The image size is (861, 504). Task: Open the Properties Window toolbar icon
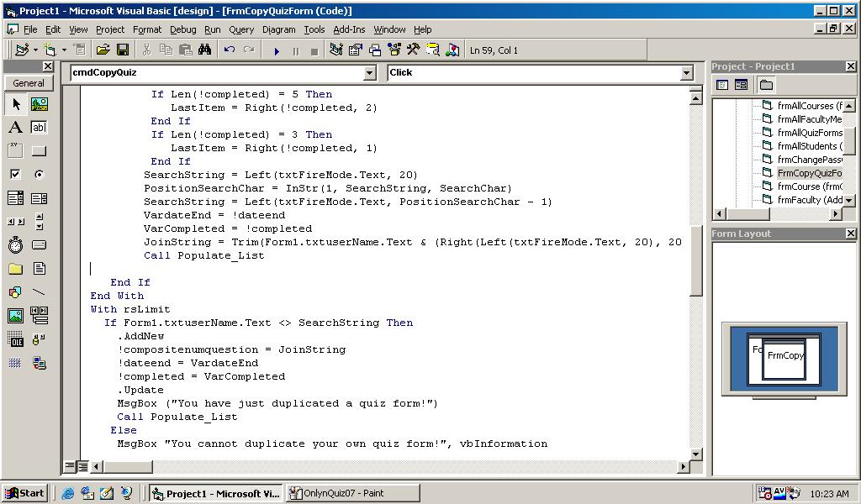356,50
